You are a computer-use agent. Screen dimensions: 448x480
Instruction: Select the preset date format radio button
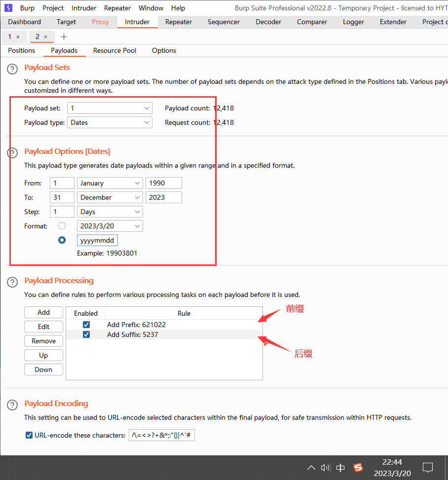click(62, 226)
